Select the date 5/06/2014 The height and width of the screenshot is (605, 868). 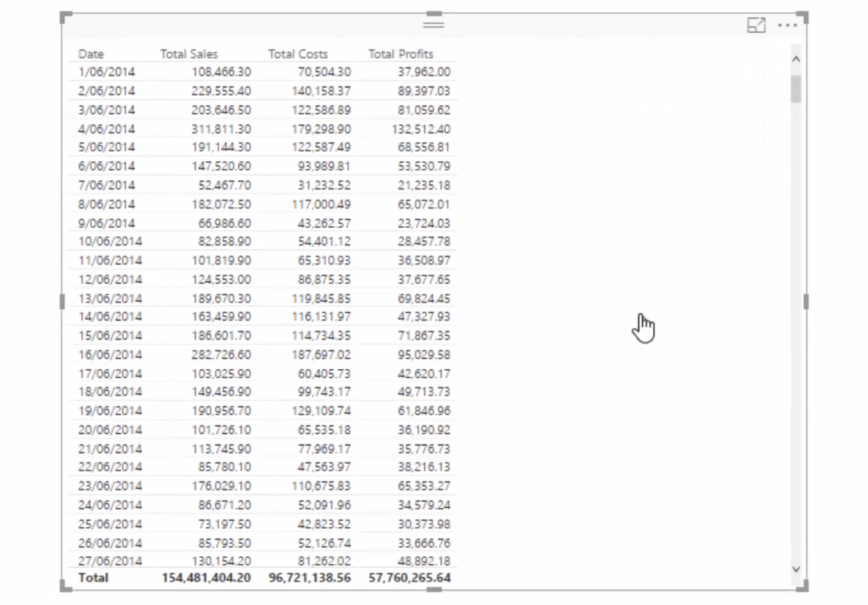pos(106,147)
